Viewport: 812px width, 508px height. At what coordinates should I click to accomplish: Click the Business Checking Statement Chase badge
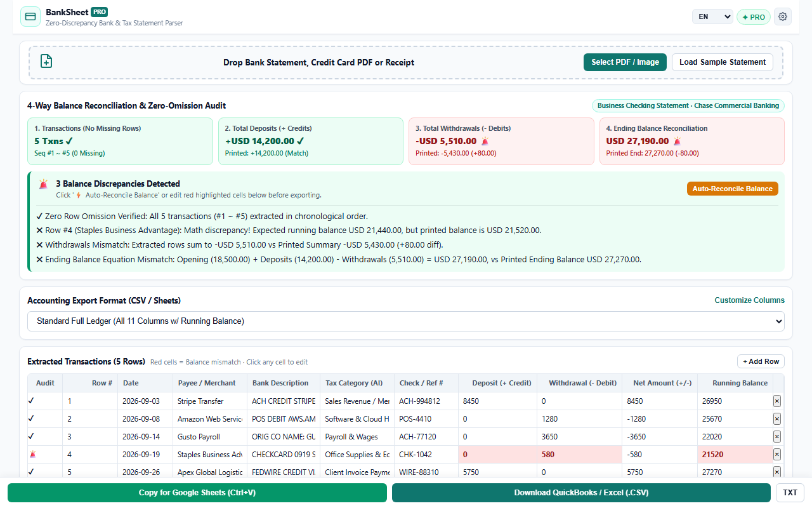click(688, 106)
